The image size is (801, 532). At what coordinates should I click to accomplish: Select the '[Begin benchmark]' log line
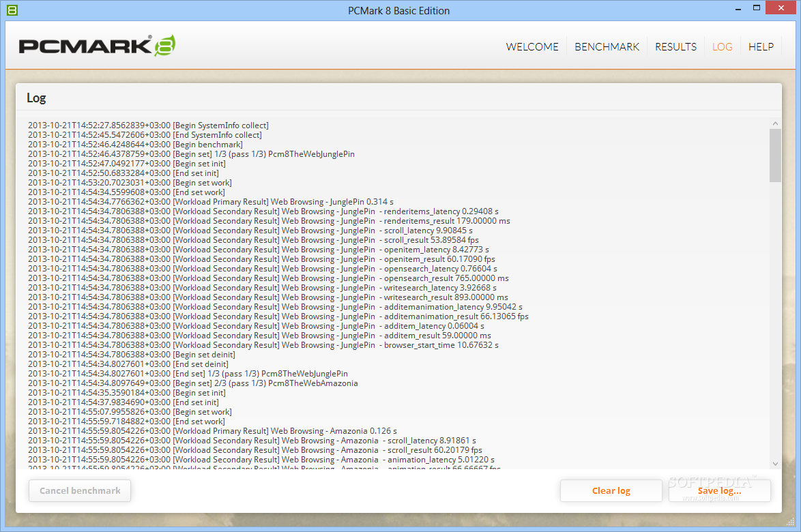[x=135, y=145]
